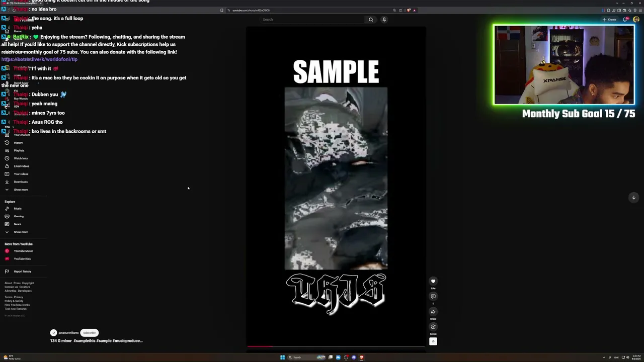Screen dimensions: 644x362
Task: Show hidden system tray icons
Action: point(604,357)
